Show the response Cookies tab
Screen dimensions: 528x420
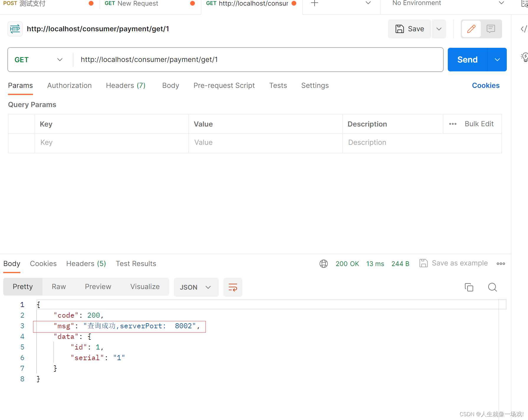[43, 264]
